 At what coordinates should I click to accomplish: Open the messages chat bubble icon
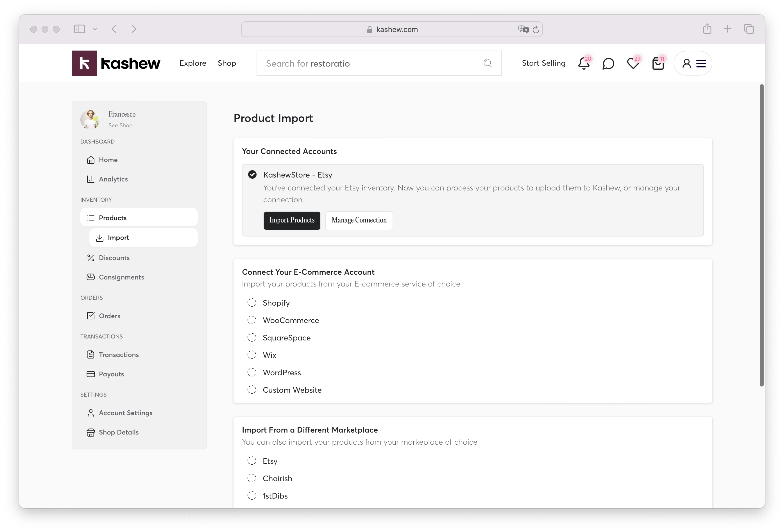point(608,63)
